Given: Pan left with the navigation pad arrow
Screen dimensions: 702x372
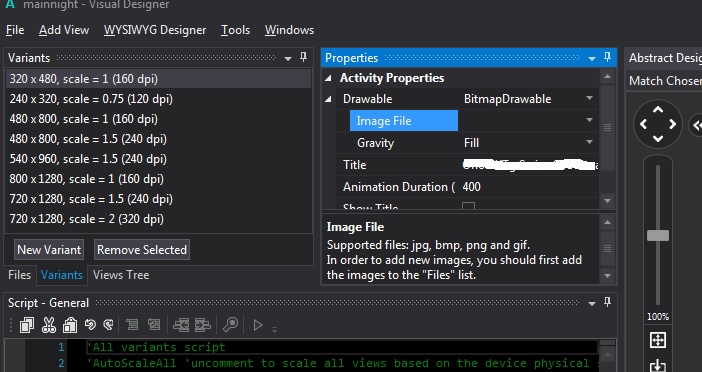Looking at the screenshot, I should tap(643, 124).
